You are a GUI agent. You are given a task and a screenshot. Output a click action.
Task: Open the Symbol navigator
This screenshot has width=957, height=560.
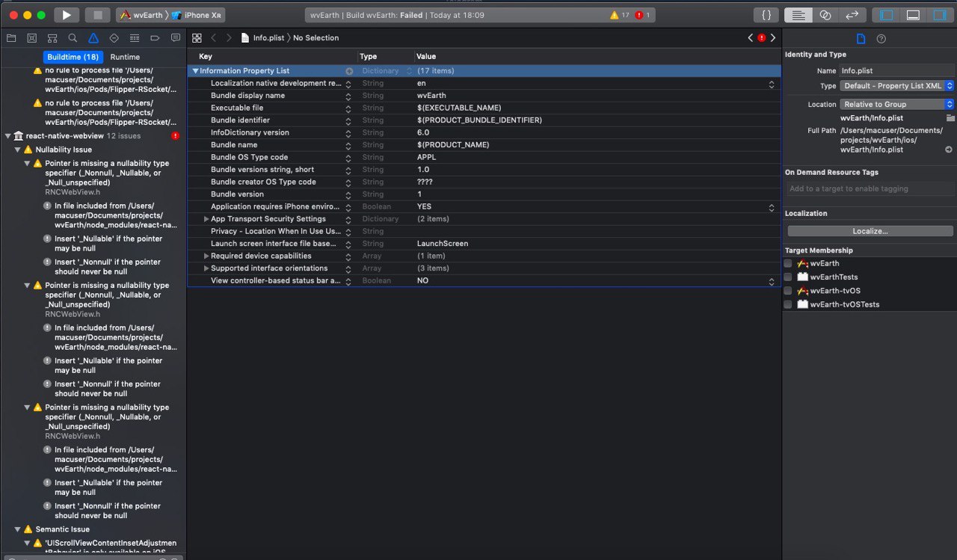(52, 37)
